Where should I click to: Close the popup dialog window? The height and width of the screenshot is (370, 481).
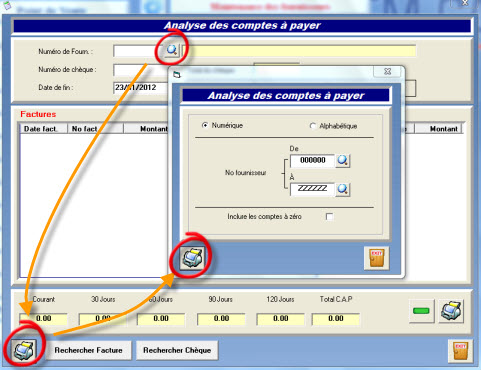click(387, 72)
